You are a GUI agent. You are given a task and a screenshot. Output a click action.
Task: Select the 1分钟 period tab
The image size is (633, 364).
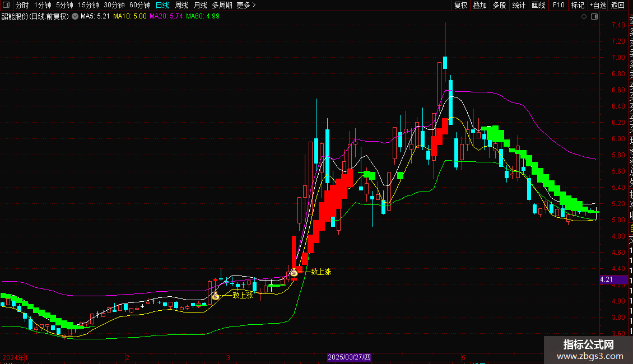(x=43, y=5)
